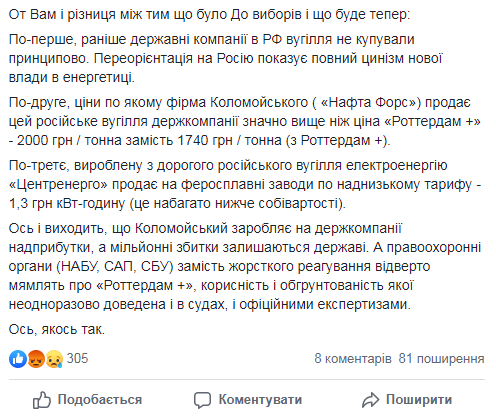This screenshot has width=496, height=417.
Task: Click the paragraph starting with По-перше
Action: [225, 58]
